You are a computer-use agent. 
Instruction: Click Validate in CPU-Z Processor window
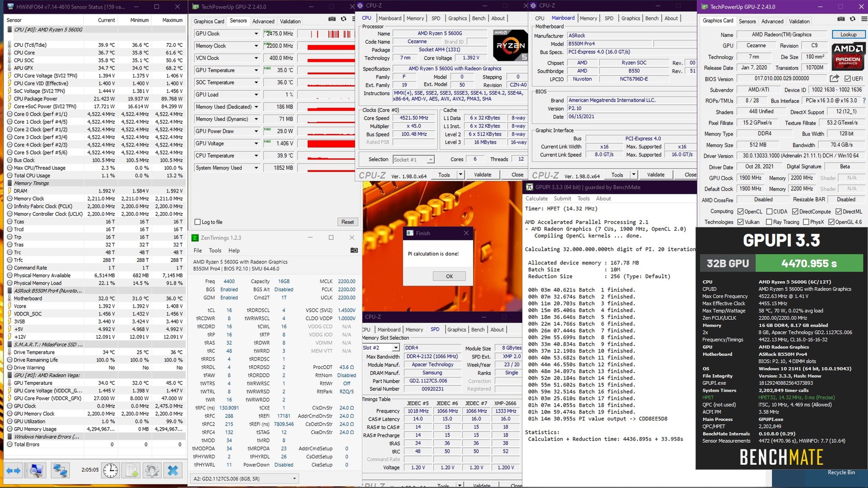482,175
